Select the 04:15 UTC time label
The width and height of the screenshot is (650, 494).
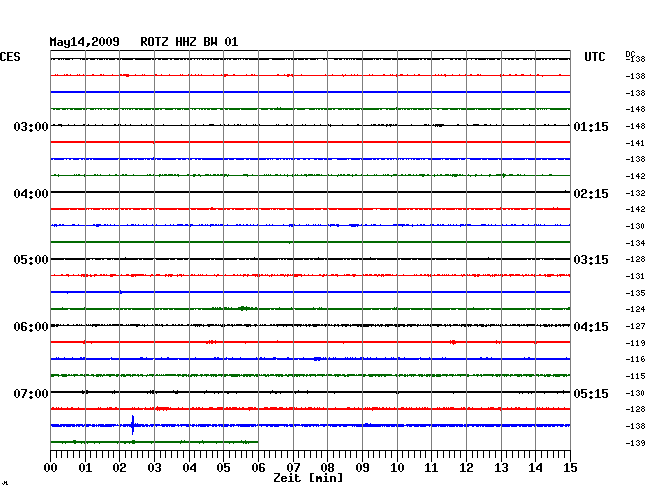pyautogui.click(x=591, y=327)
